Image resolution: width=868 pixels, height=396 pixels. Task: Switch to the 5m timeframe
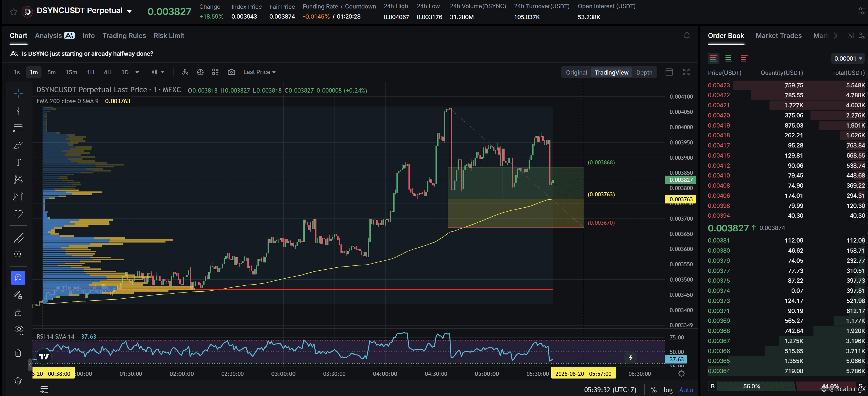52,72
